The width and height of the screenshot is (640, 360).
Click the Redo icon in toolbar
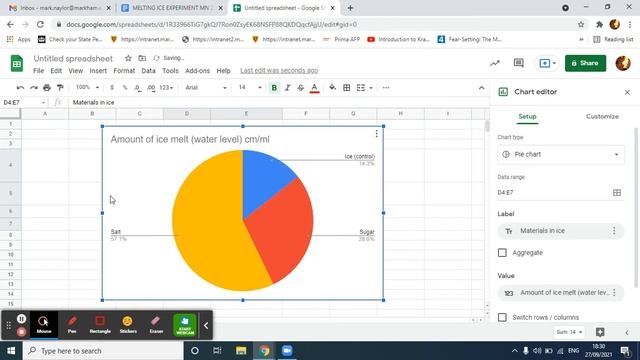34,88
